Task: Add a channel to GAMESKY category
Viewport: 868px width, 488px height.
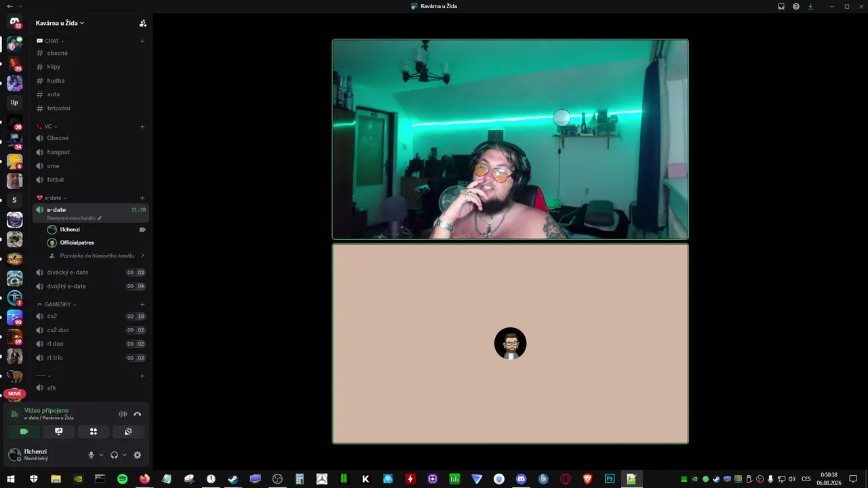Action: click(x=142, y=304)
